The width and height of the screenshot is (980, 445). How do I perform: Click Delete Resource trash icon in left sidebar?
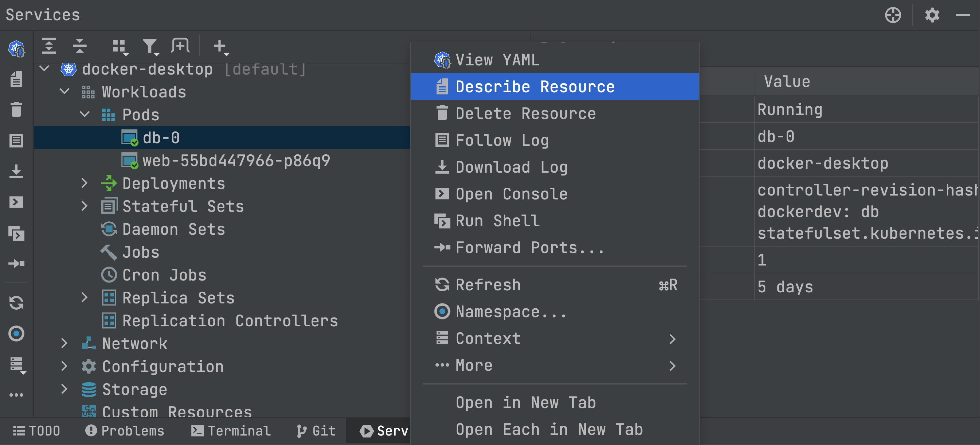point(16,110)
